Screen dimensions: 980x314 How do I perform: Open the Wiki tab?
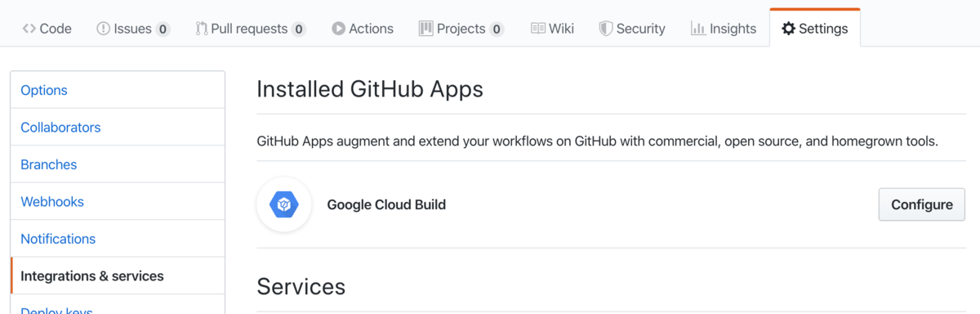(x=552, y=29)
